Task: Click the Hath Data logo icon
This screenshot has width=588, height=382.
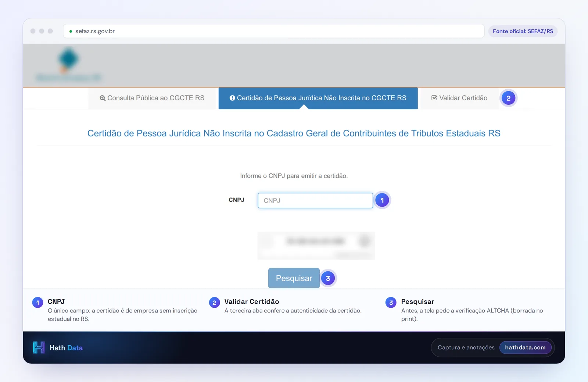Action: click(x=39, y=347)
